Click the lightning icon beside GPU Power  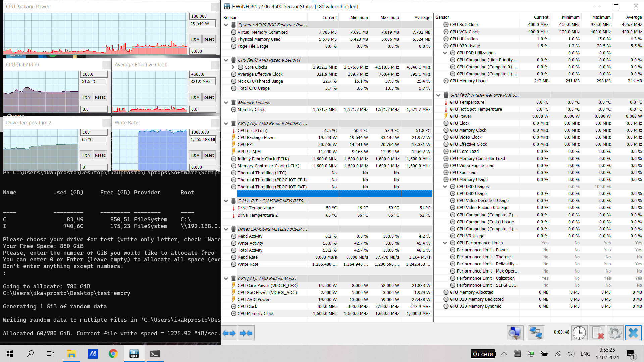click(x=446, y=116)
